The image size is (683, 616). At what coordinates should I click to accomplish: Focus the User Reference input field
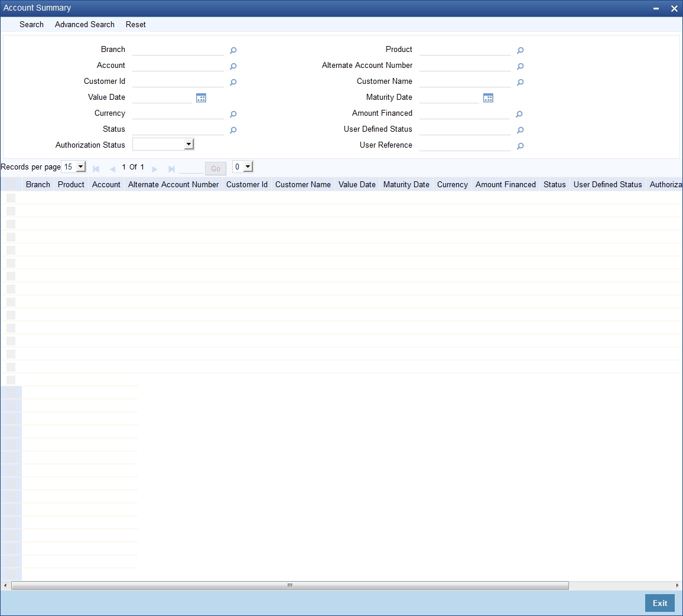pos(465,146)
